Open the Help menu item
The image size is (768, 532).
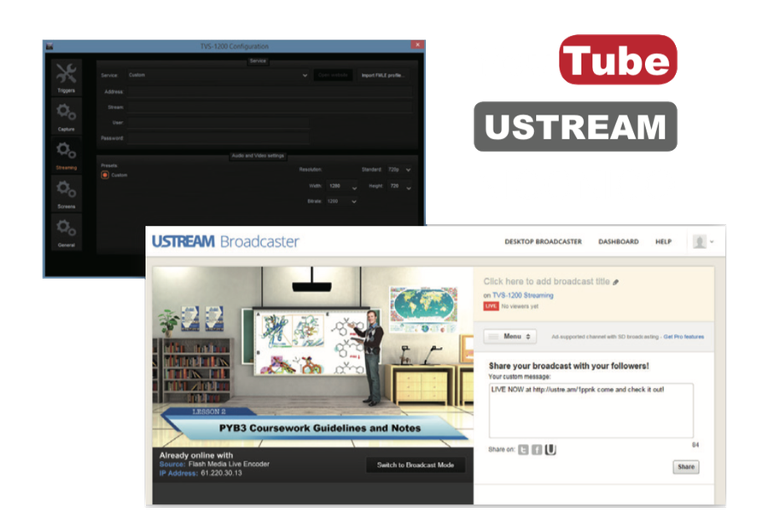(664, 242)
